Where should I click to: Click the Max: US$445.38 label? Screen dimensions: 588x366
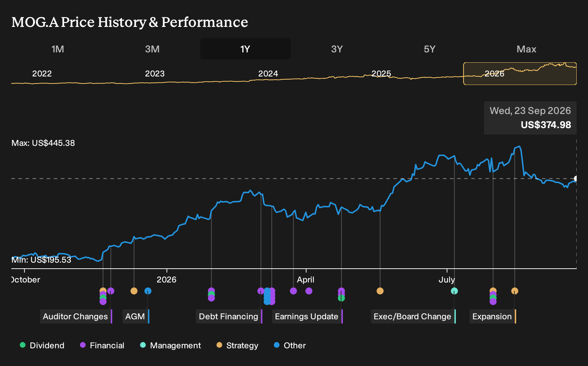click(x=43, y=143)
